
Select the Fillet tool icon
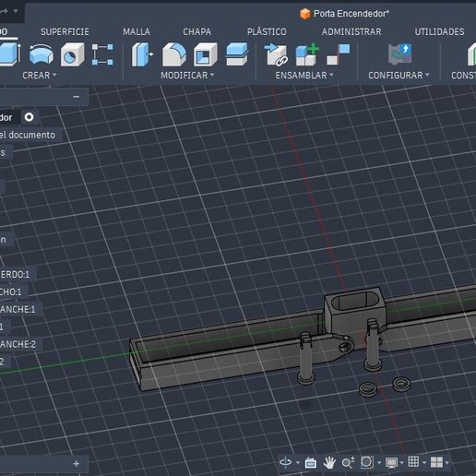[174, 54]
